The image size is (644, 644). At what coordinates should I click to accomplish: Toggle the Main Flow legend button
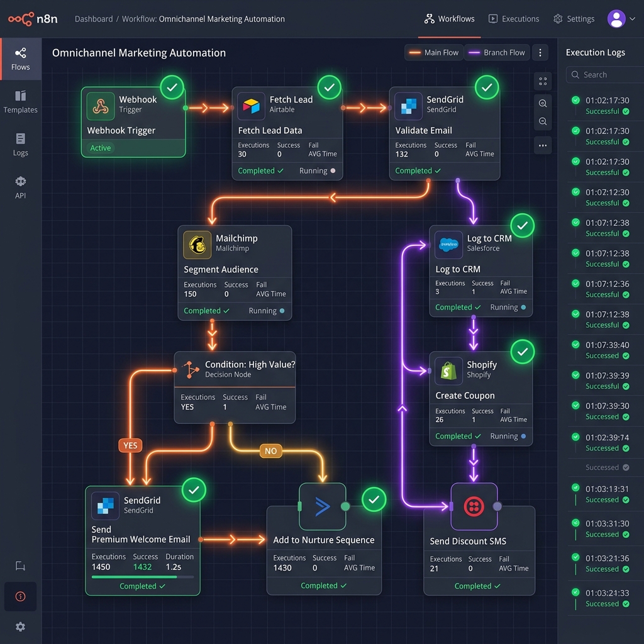434,53
